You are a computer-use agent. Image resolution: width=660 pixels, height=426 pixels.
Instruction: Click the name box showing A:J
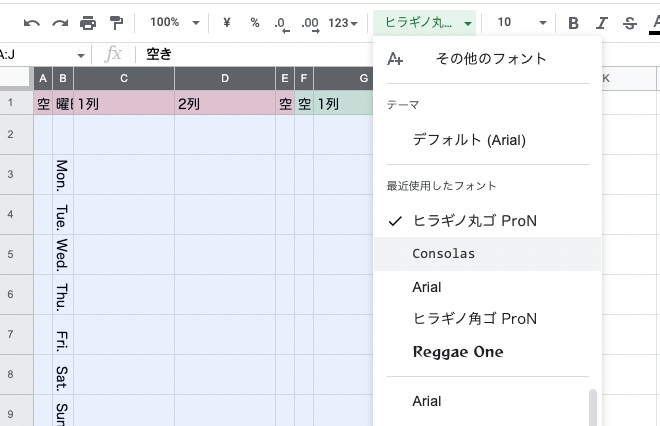(36, 55)
